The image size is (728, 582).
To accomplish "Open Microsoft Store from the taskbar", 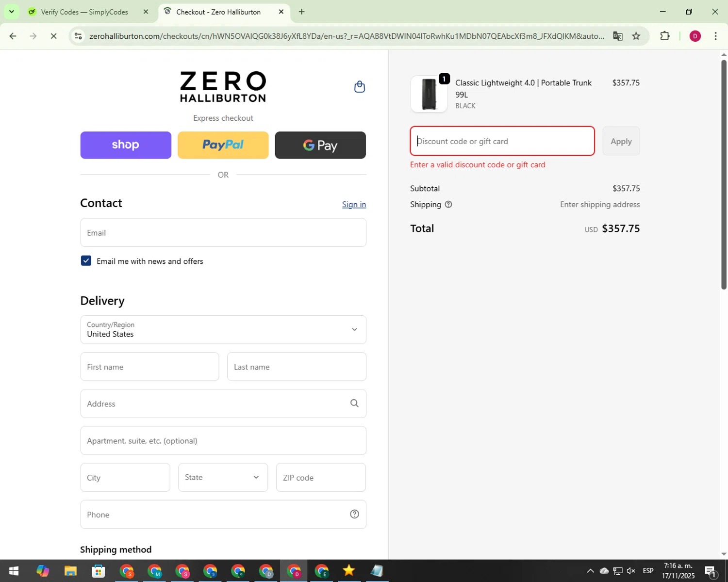I will coord(99,571).
